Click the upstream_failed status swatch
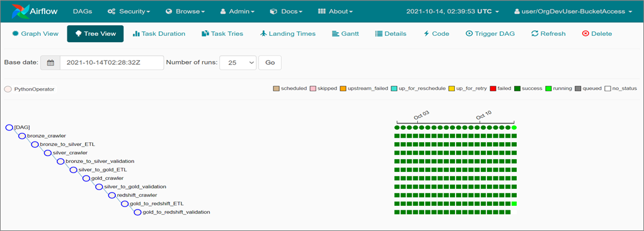The height and width of the screenshot is (231, 644). coord(343,88)
